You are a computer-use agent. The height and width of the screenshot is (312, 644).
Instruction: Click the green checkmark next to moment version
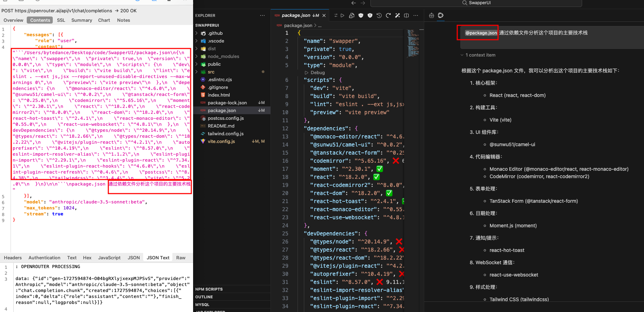pos(380,169)
